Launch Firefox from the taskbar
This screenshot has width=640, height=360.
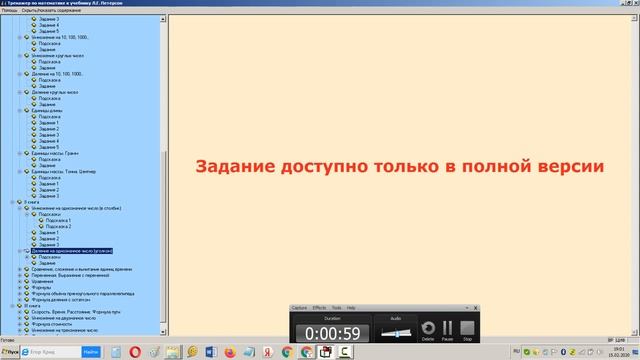click(230, 352)
